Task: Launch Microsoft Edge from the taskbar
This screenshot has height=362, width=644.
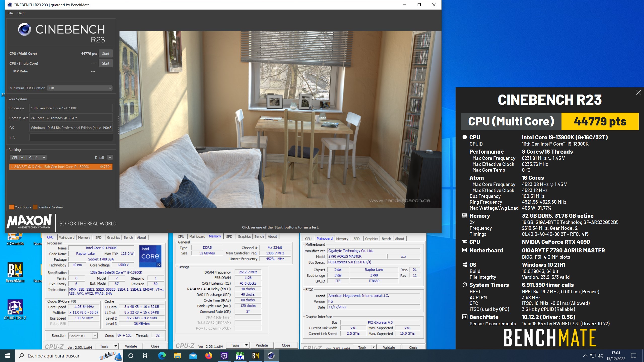Action: pyautogui.click(x=162, y=356)
